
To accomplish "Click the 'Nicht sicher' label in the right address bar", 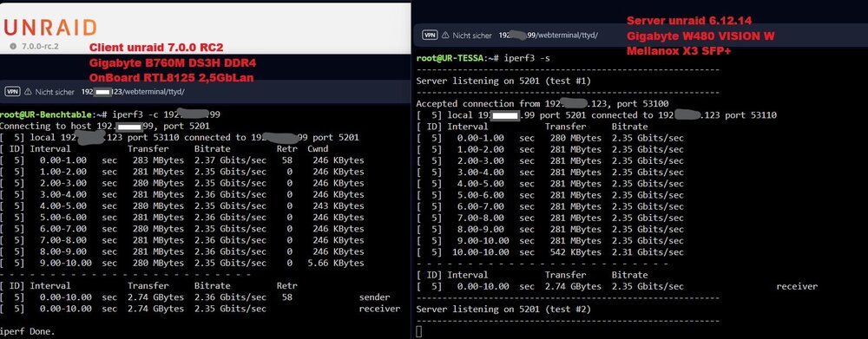I will click(x=472, y=35).
